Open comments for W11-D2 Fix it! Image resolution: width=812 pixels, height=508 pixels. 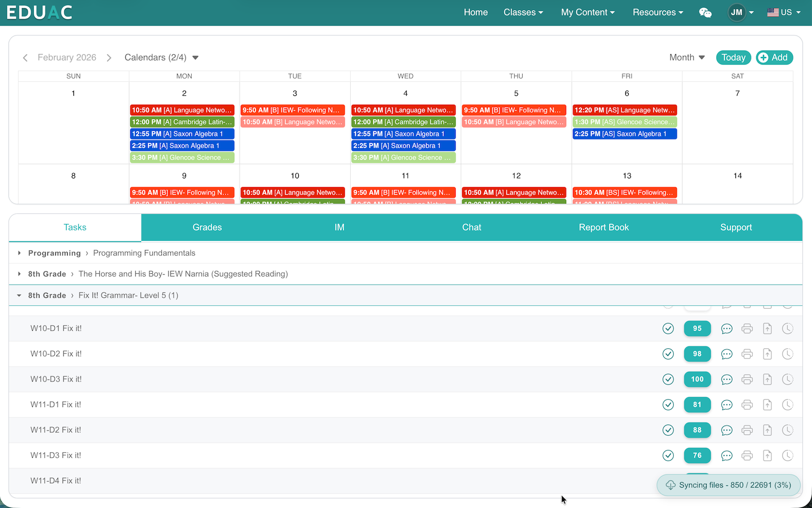(727, 430)
